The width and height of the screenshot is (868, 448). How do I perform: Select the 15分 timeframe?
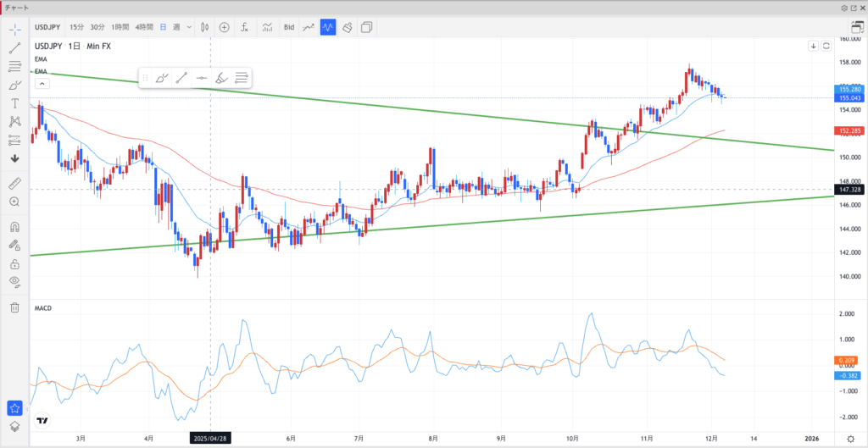pos(76,27)
